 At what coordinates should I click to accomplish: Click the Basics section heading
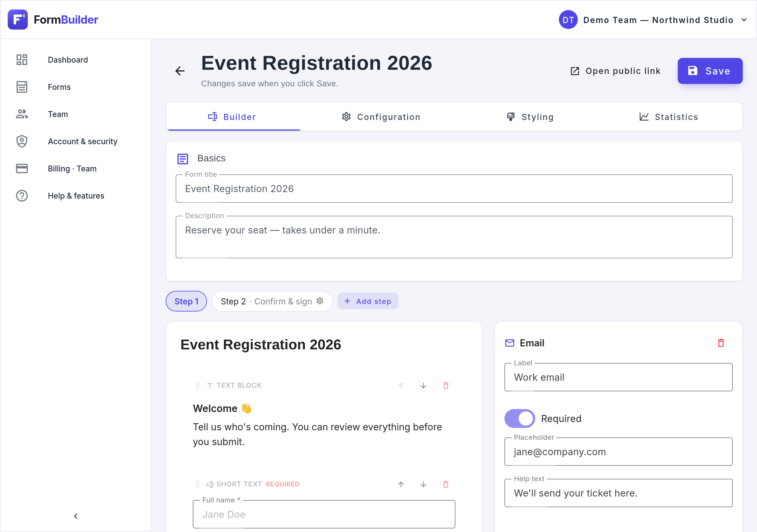211,158
